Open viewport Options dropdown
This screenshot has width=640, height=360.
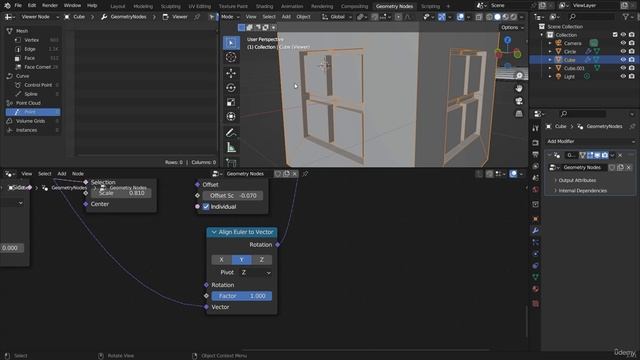(x=512, y=27)
